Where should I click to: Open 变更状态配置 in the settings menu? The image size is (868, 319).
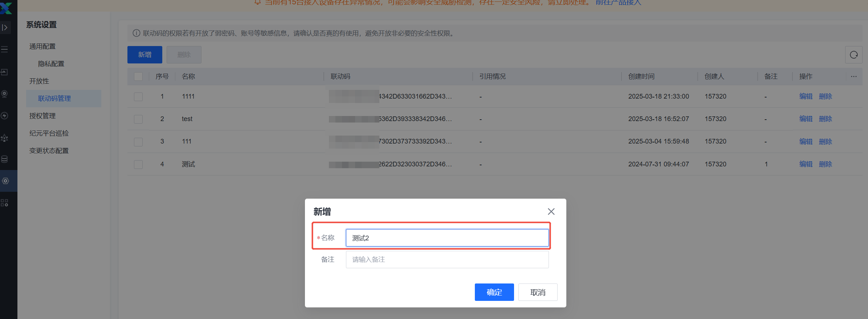point(49,151)
